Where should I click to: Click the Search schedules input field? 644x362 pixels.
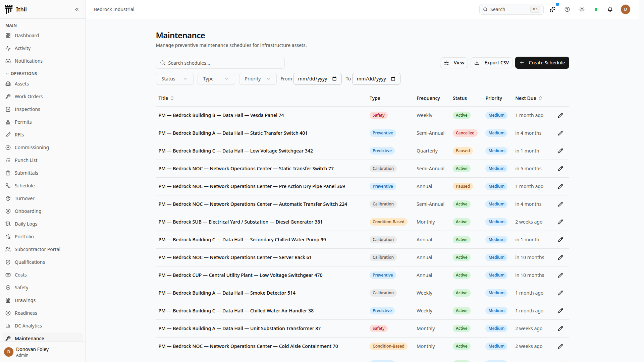pyautogui.click(x=220, y=63)
